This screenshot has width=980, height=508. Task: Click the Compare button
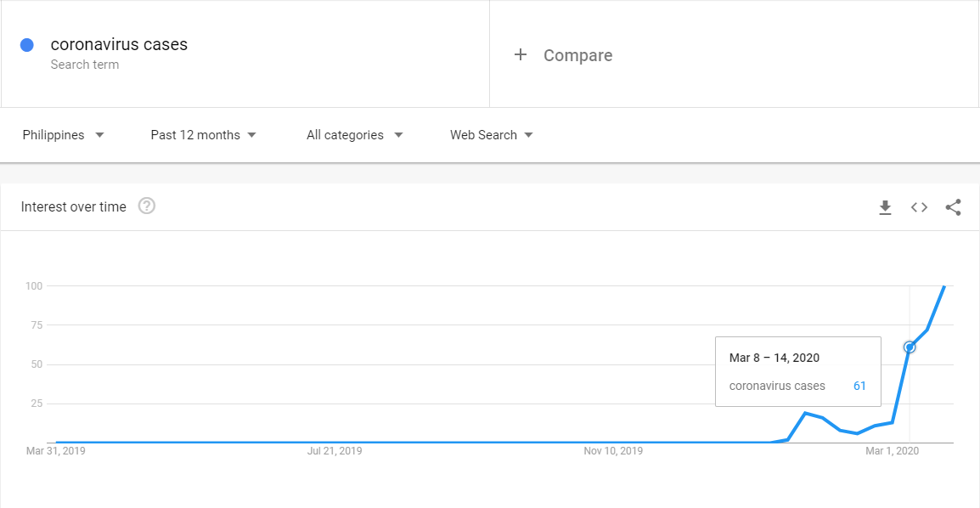click(x=577, y=55)
